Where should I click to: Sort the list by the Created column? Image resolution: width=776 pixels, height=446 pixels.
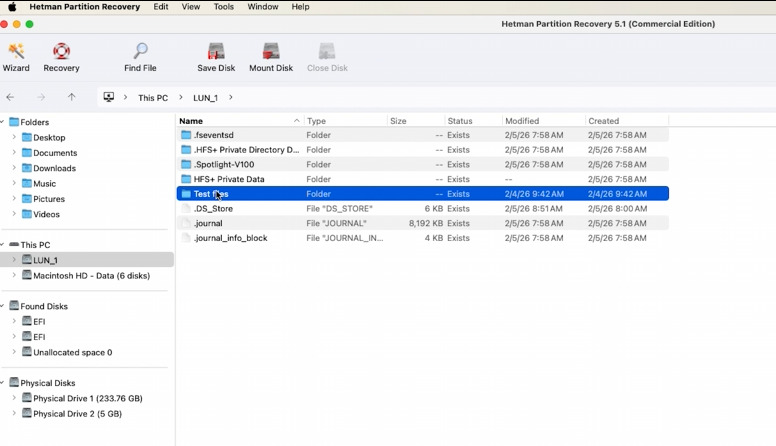pos(627,121)
